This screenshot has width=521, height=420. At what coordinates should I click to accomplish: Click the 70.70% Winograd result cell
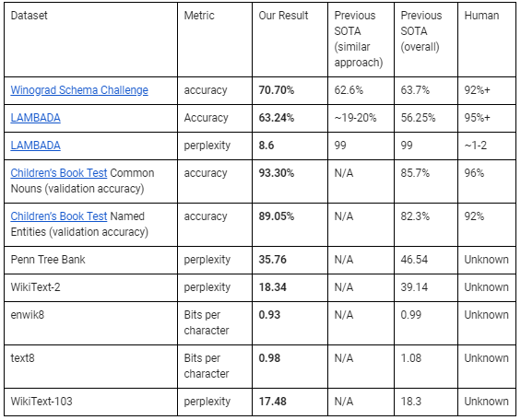click(x=290, y=90)
